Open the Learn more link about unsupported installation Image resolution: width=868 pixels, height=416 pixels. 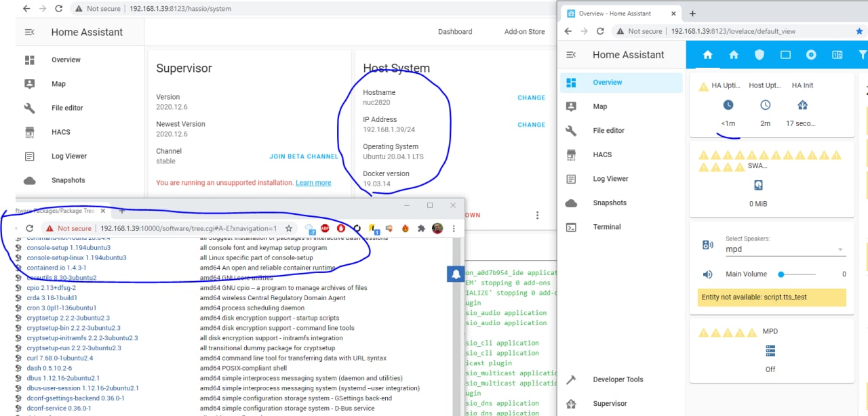pyautogui.click(x=313, y=183)
